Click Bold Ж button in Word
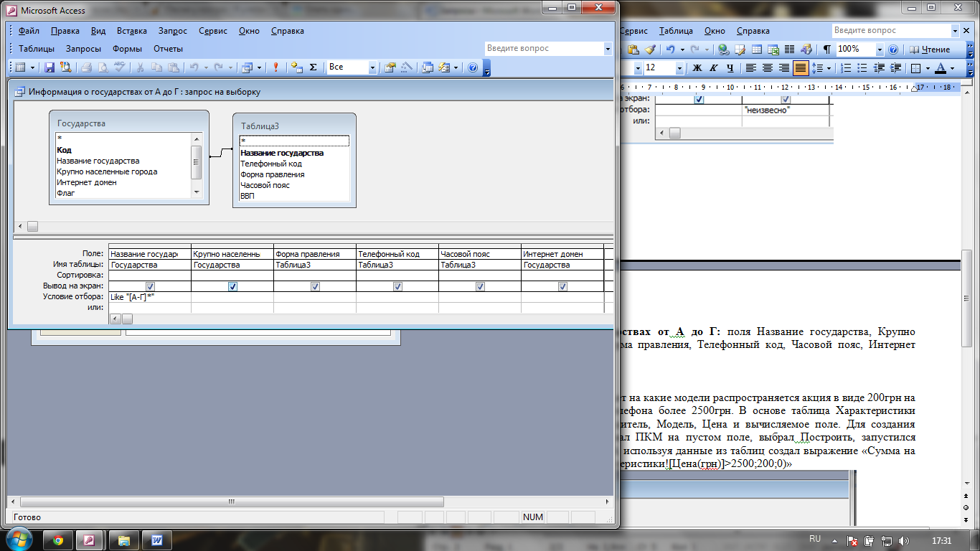Viewport: 980px width, 551px height. click(x=697, y=68)
